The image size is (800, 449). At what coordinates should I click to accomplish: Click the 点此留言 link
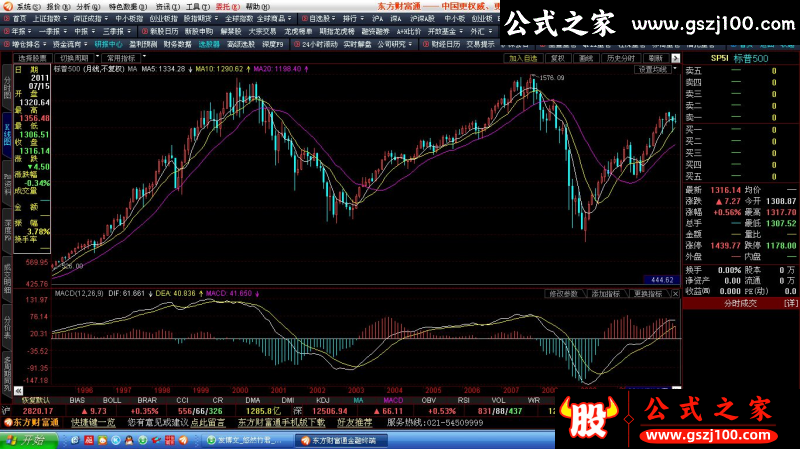(208, 422)
